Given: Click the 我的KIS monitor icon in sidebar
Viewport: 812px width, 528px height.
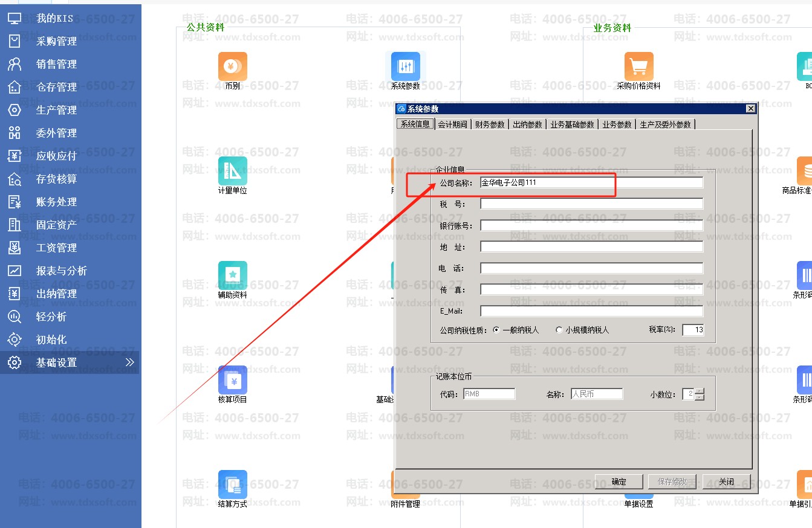Looking at the screenshot, I should [15, 18].
